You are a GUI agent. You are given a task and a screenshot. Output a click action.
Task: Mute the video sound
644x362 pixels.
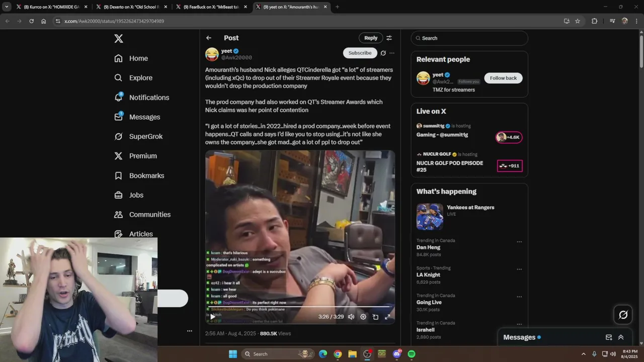[x=351, y=317]
